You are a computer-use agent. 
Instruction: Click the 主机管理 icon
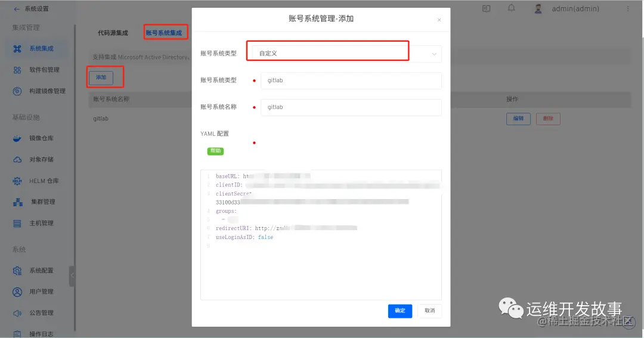tap(17, 224)
